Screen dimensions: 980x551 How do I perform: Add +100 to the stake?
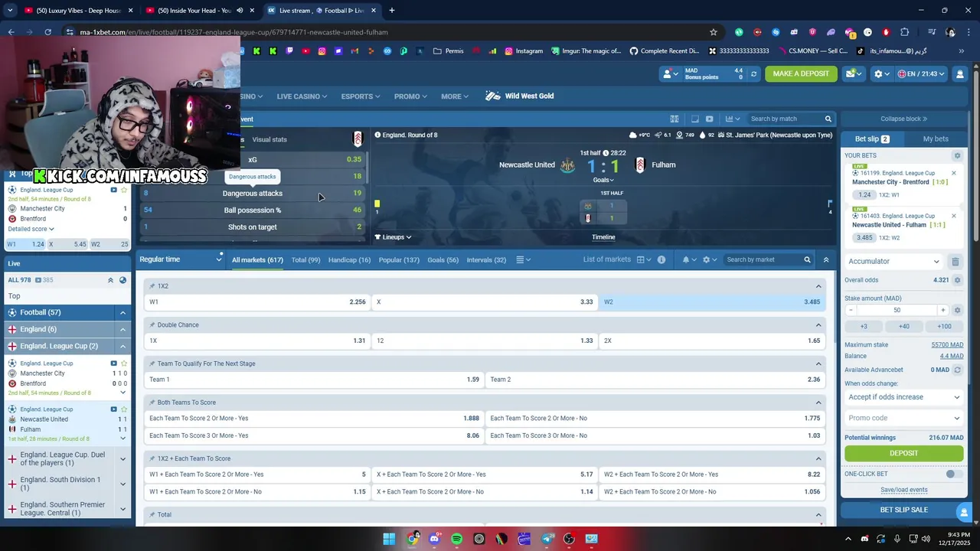[944, 327]
